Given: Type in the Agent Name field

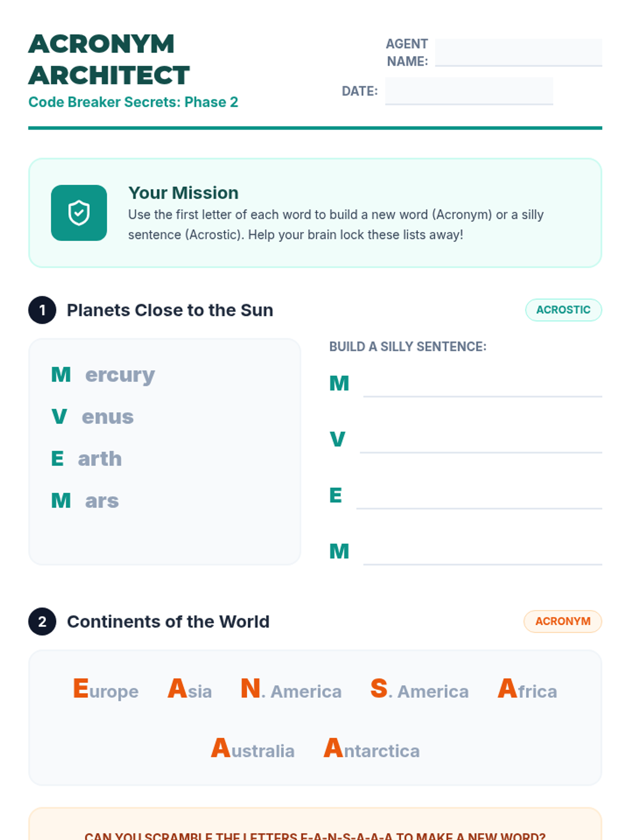Looking at the screenshot, I should point(518,52).
